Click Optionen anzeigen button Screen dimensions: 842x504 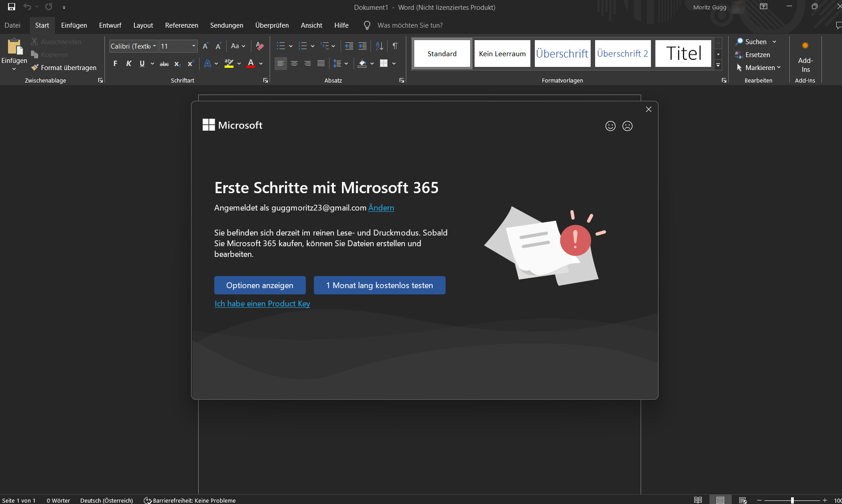pos(260,285)
